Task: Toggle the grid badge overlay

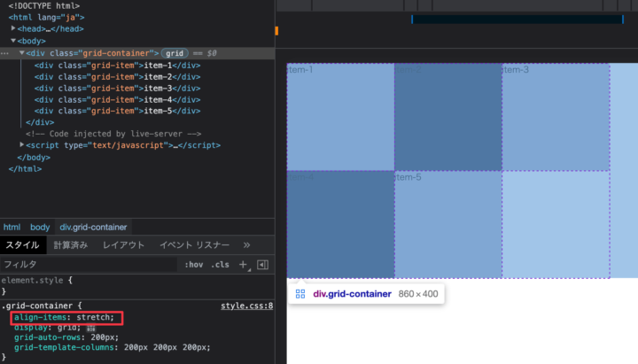Action: tap(175, 53)
